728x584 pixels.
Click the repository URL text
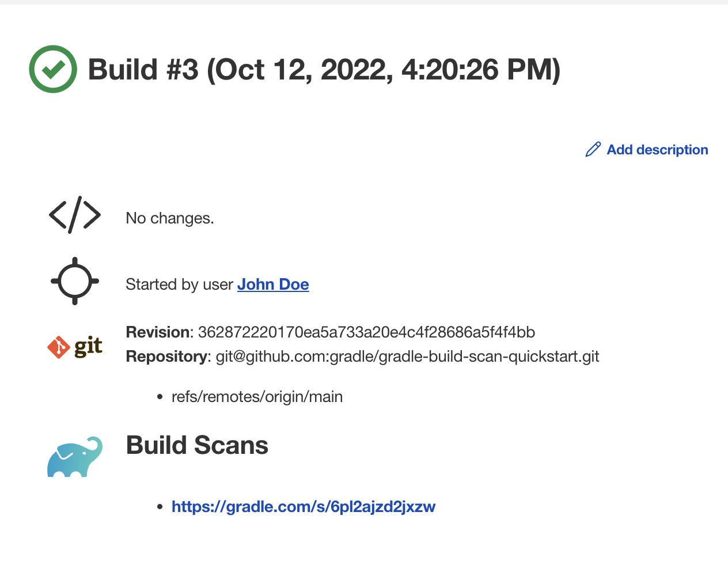(x=407, y=356)
